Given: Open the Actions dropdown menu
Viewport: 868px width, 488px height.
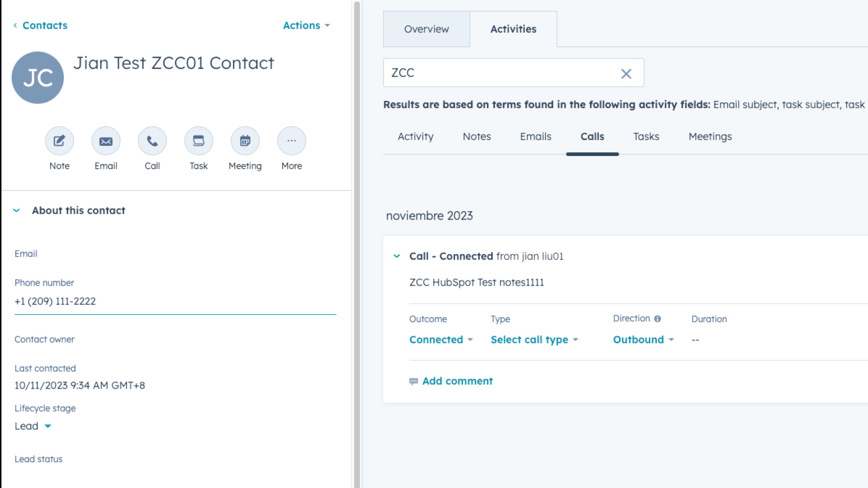Looking at the screenshot, I should pos(306,25).
